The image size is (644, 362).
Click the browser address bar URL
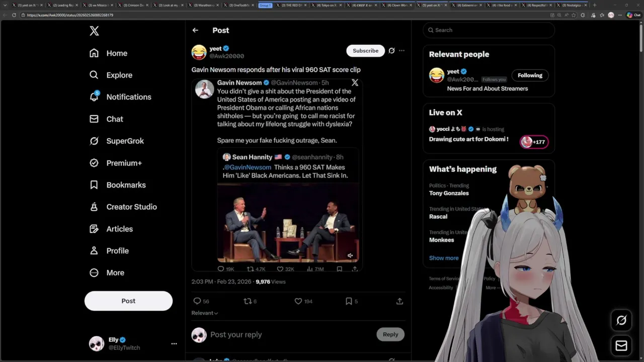coord(70,15)
